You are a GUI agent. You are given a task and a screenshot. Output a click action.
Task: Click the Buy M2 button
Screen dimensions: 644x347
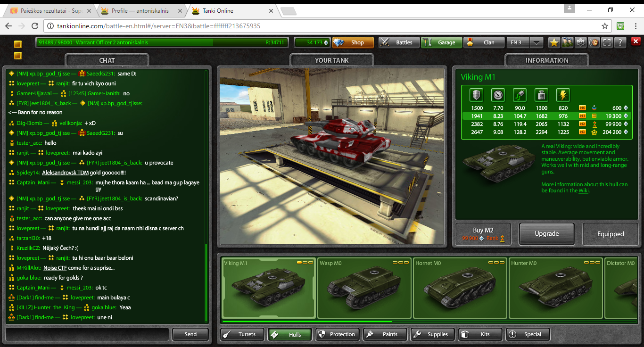coord(483,234)
